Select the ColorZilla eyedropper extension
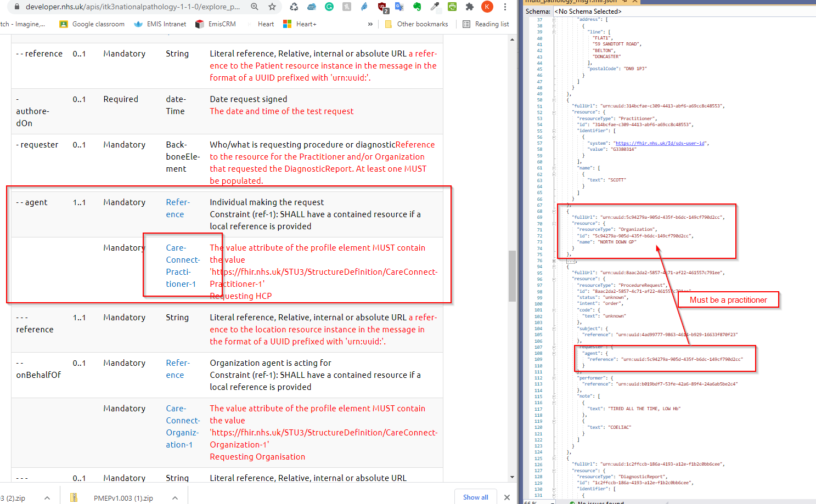This screenshot has width=816, height=504. 434,7
